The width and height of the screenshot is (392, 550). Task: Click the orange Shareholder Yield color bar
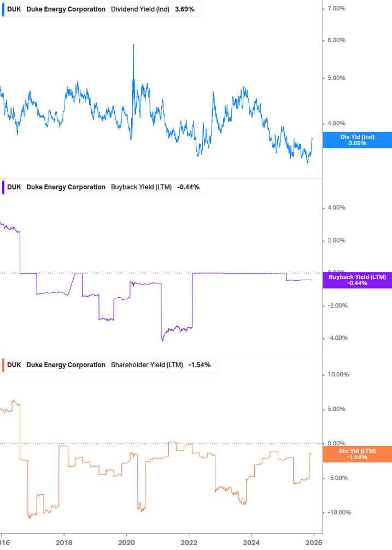point(3,365)
